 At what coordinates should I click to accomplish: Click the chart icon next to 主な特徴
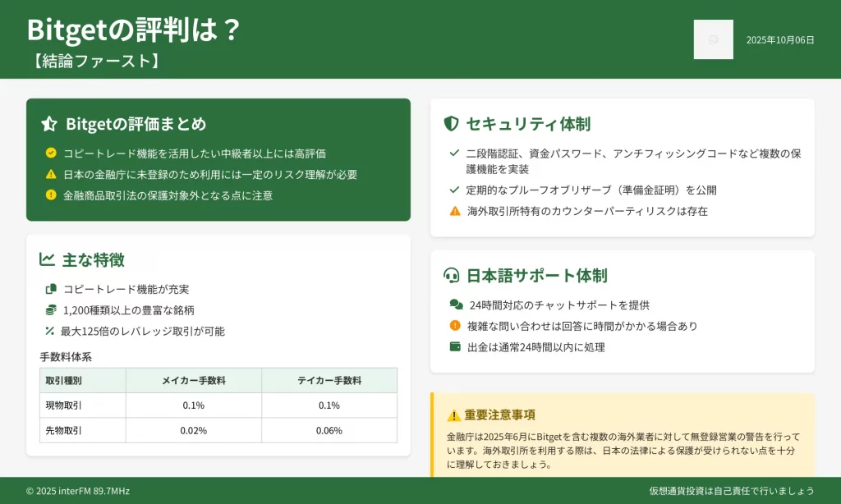(48, 259)
